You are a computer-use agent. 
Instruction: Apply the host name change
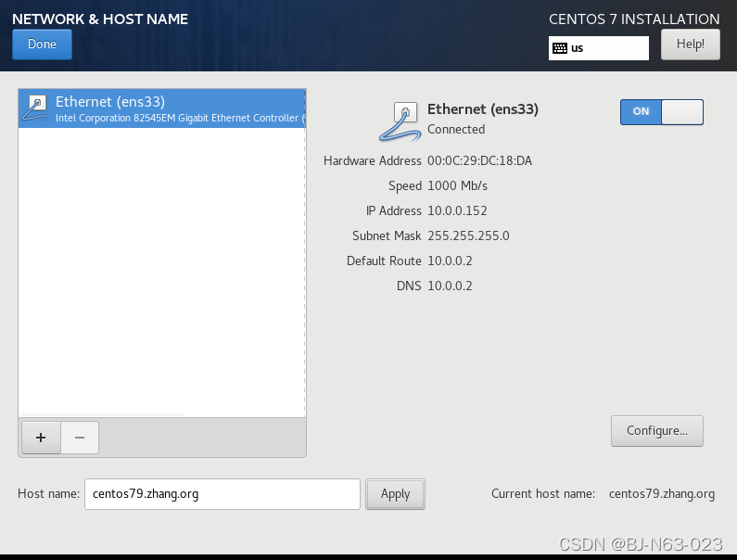click(395, 493)
